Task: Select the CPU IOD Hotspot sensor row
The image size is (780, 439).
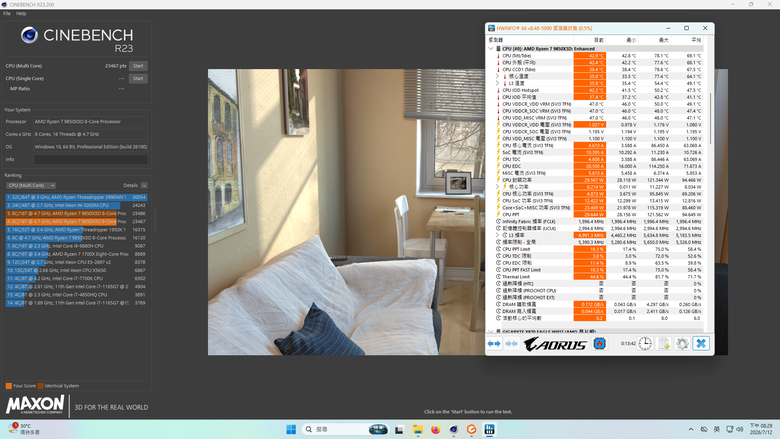Action: coord(595,90)
